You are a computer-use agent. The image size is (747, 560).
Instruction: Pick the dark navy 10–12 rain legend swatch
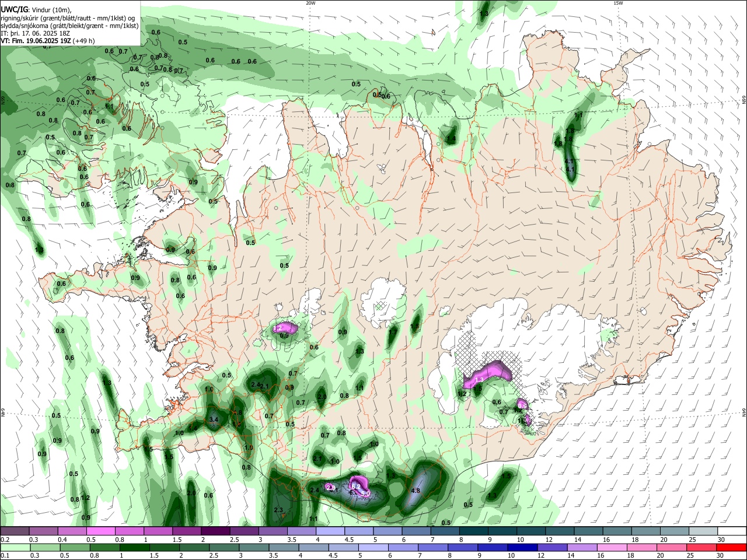(522, 547)
